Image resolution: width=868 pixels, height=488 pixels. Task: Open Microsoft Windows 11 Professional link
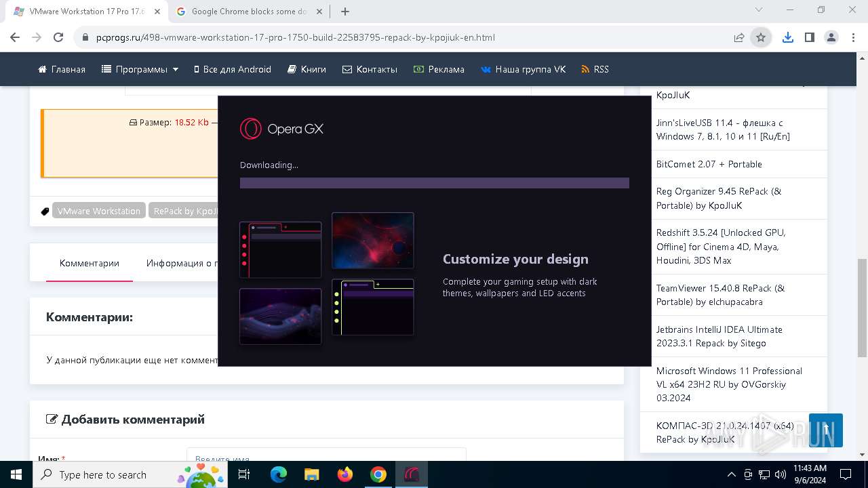pyautogui.click(x=729, y=384)
